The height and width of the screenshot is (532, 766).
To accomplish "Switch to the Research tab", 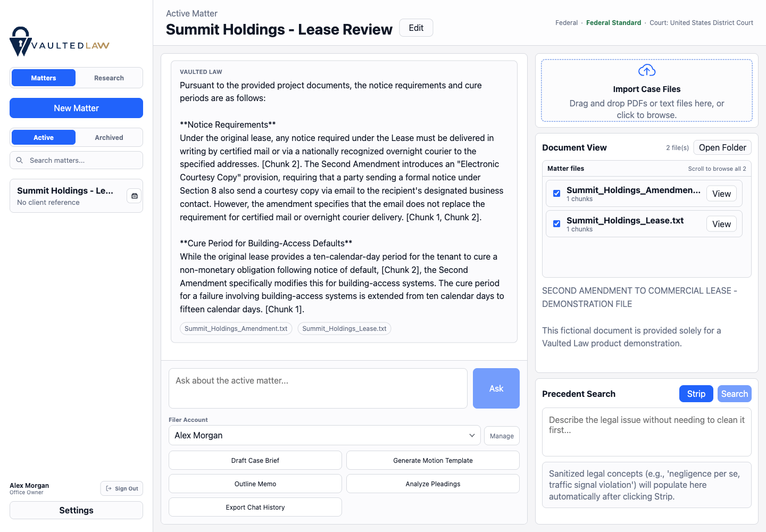I will (x=109, y=78).
